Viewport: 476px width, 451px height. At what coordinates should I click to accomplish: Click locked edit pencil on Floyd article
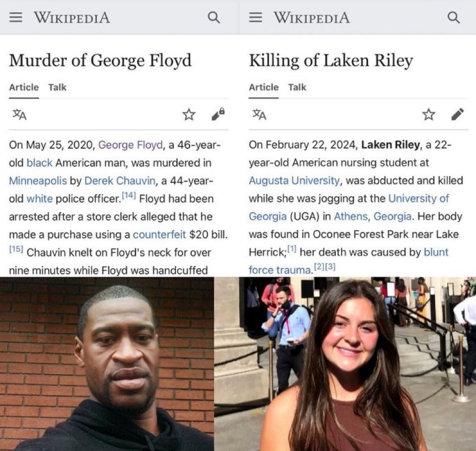(218, 114)
